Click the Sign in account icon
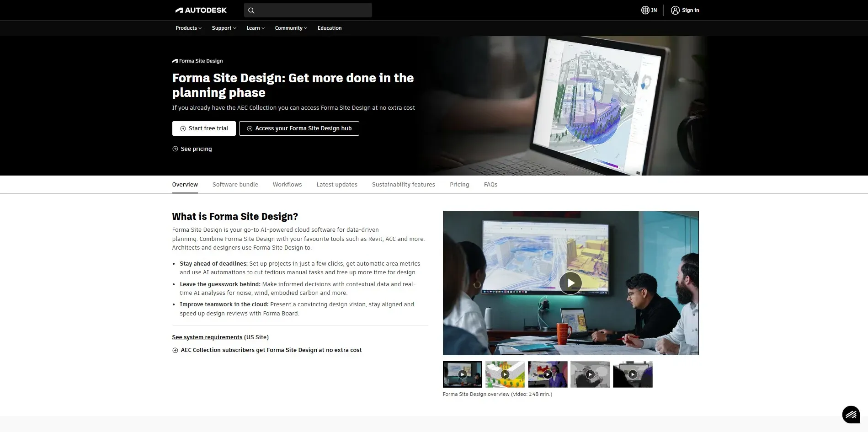This screenshot has height=432, width=868. pos(675,10)
